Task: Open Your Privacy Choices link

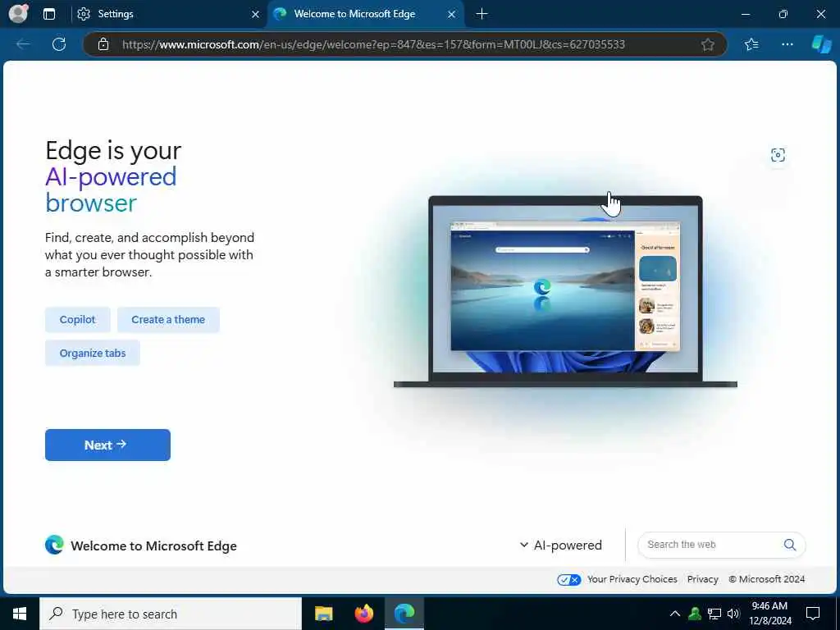Action: pyautogui.click(x=632, y=579)
